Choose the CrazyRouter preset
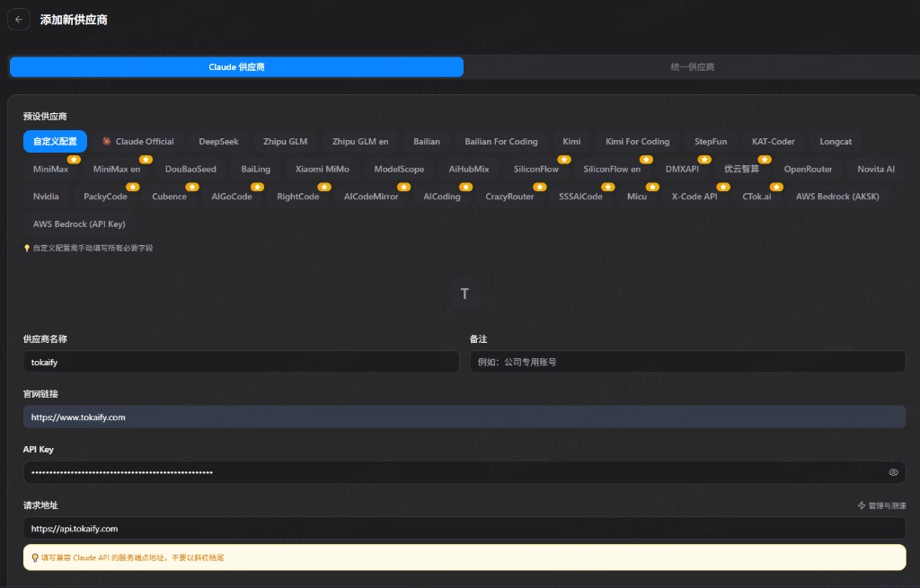This screenshot has width=920, height=588. [509, 197]
